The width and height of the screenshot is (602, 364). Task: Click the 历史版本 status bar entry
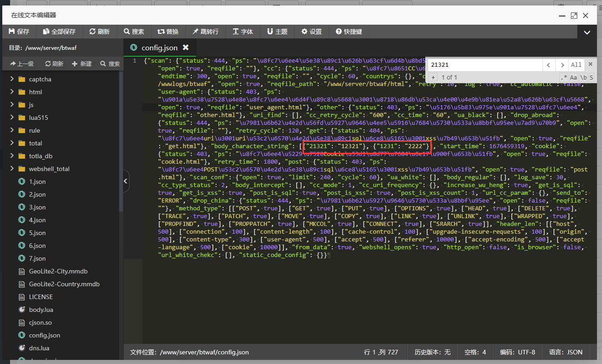pyautogui.click(x=433, y=352)
